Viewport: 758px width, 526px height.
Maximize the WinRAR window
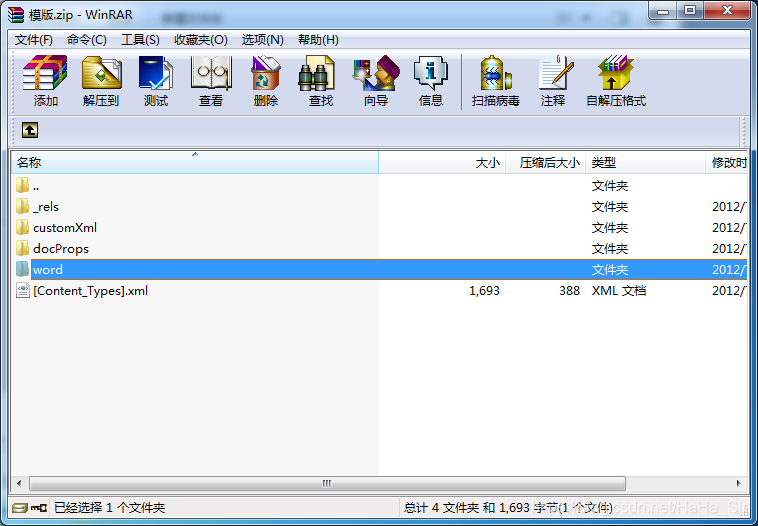click(690, 11)
